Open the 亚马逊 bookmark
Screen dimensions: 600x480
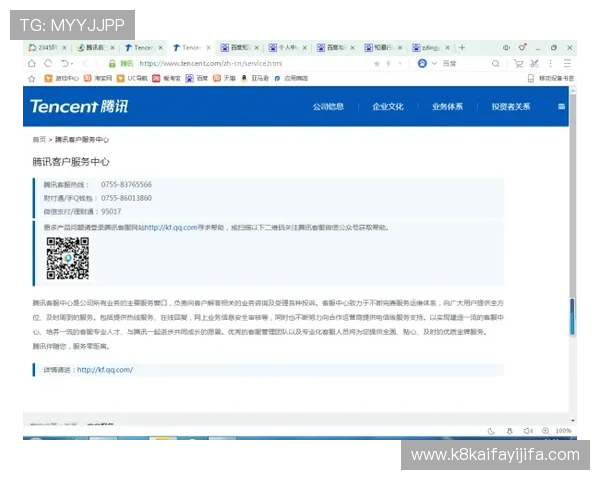255,78
